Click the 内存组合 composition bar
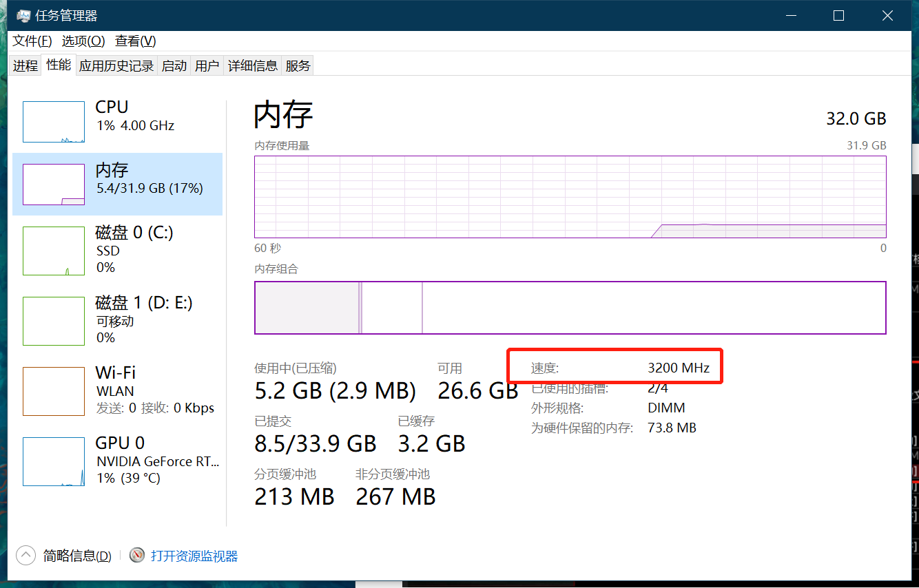 [x=570, y=308]
